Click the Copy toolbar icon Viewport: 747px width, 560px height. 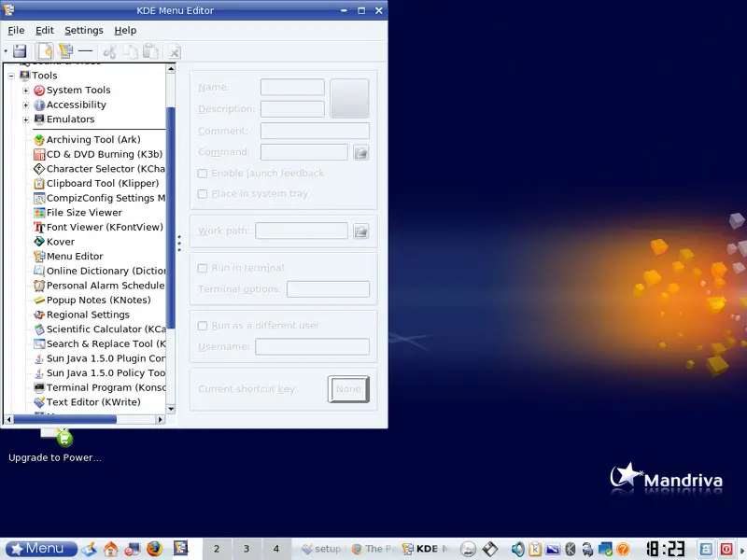(131, 51)
